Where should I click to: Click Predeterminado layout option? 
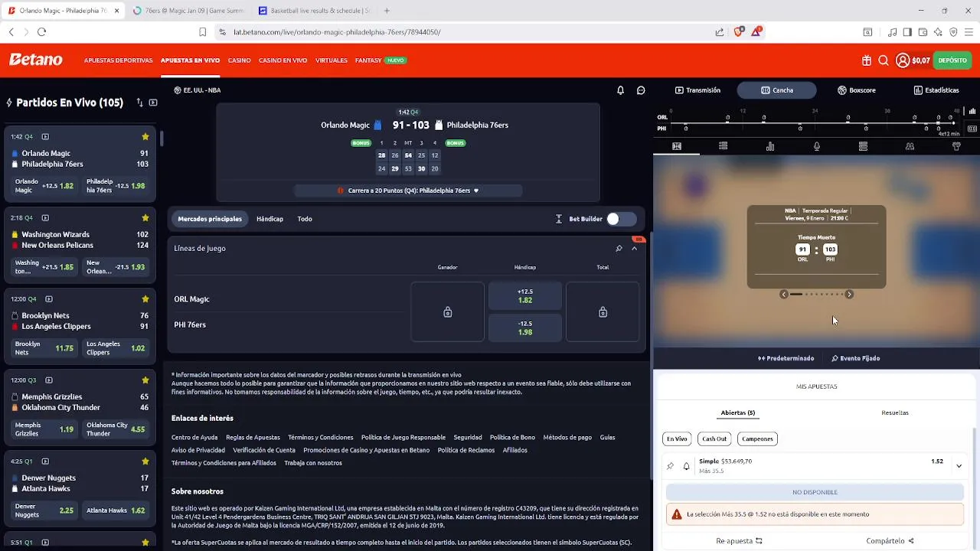(x=786, y=358)
